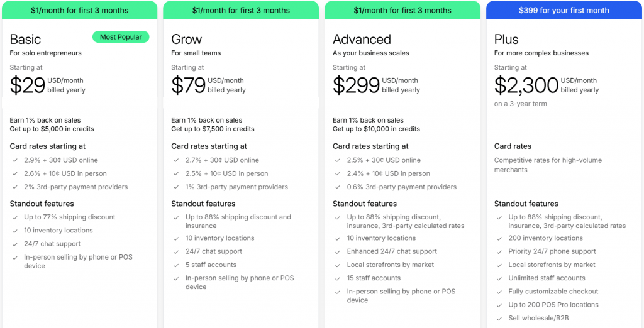Click checkmark next to Plus Unlimited staff accounts
The height and width of the screenshot is (328, 644).
[499, 278]
